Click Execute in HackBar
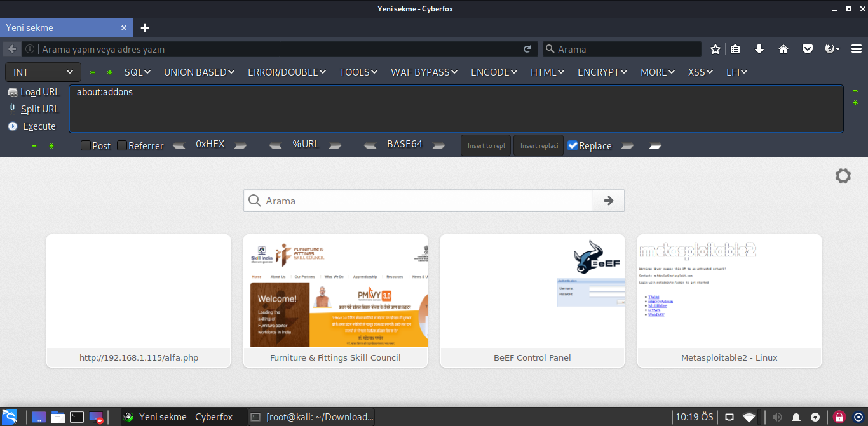 39,126
